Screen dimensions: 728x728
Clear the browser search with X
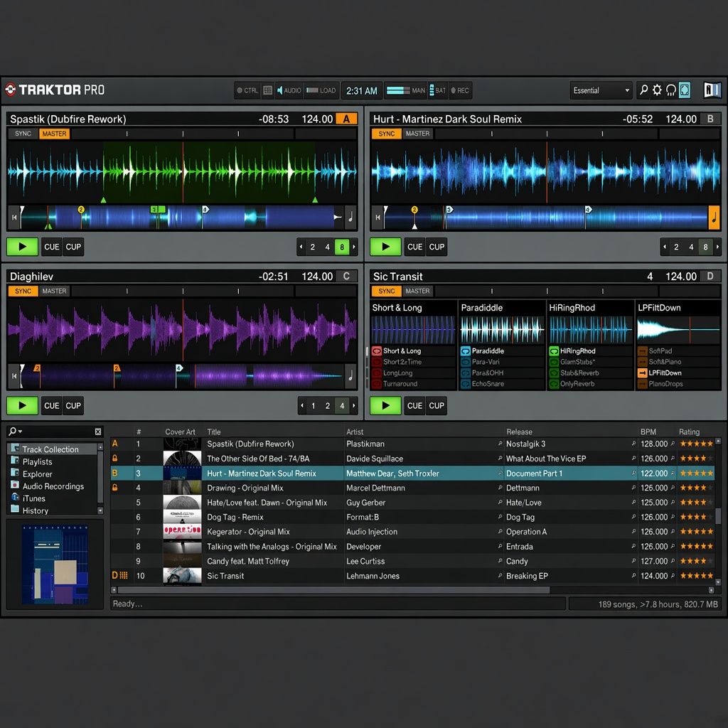pos(98,432)
